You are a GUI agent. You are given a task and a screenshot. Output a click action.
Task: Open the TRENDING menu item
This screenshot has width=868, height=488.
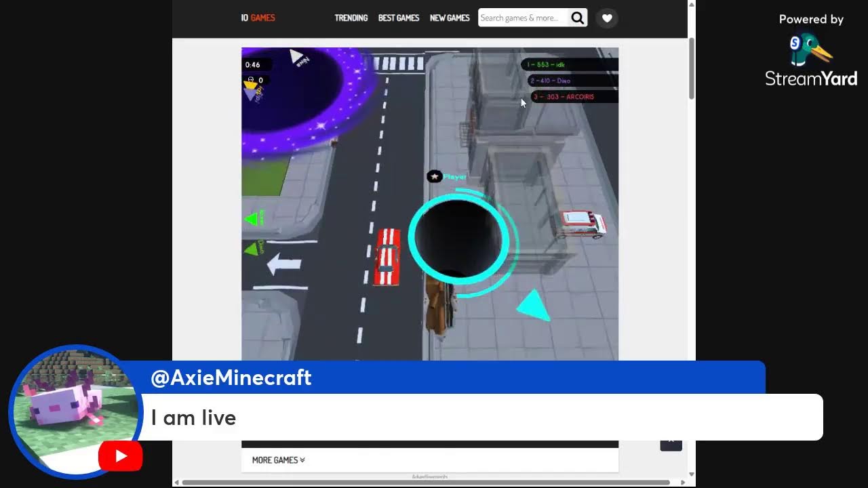pyautogui.click(x=351, y=18)
